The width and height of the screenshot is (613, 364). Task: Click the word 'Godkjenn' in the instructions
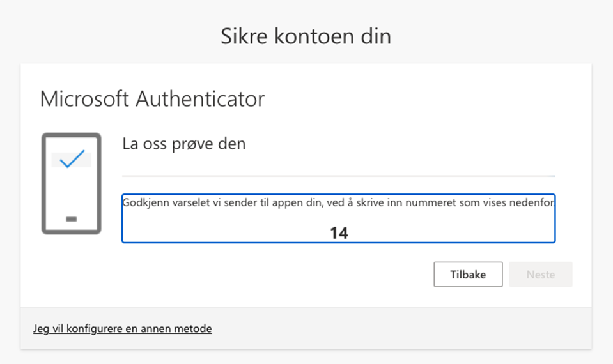pyautogui.click(x=142, y=203)
